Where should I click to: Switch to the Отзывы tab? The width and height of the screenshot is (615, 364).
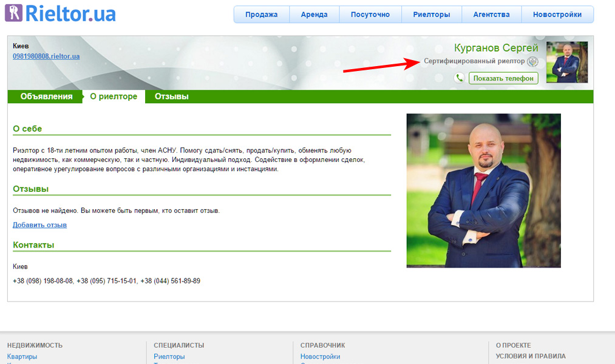click(x=171, y=96)
